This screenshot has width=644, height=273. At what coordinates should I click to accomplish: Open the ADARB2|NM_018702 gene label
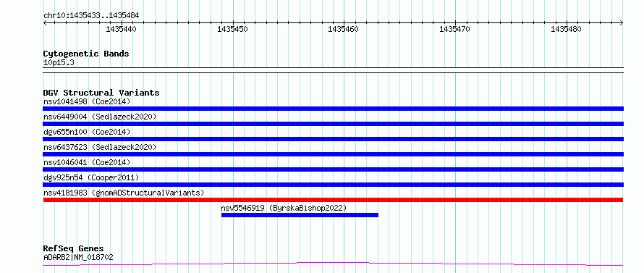tap(78, 257)
